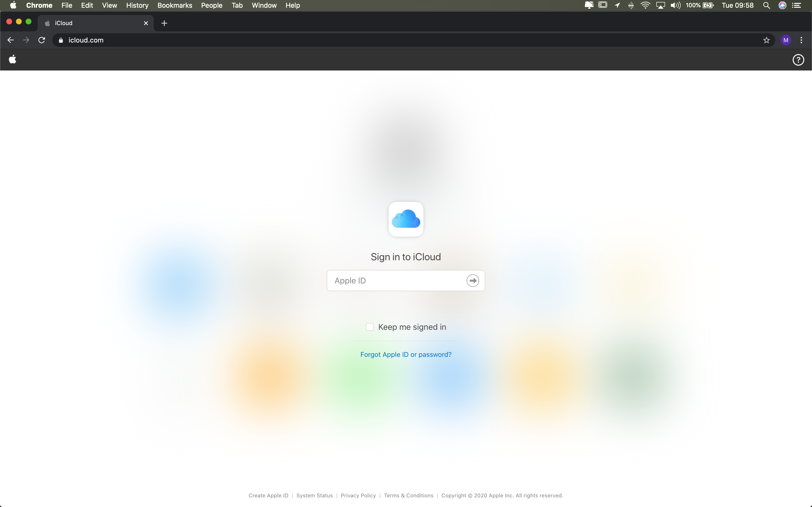Image resolution: width=812 pixels, height=507 pixels.
Task: Click the Apple ID input field
Action: click(396, 280)
